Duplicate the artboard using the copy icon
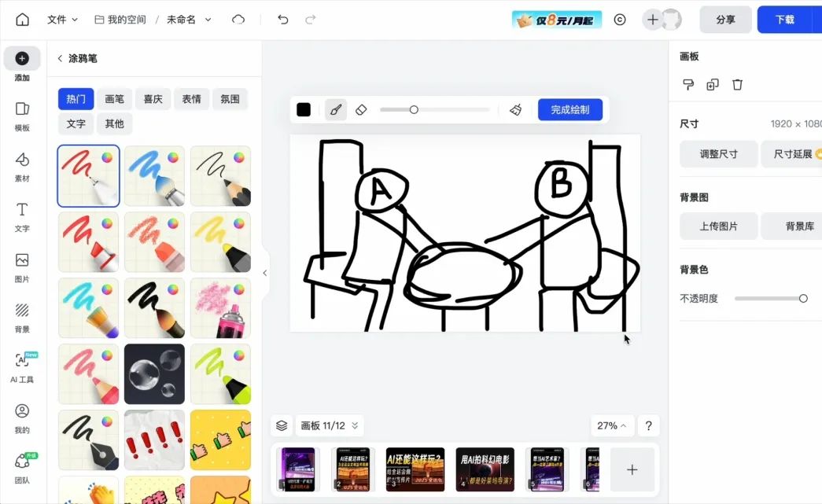822x504 pixels. click(713, 84)
